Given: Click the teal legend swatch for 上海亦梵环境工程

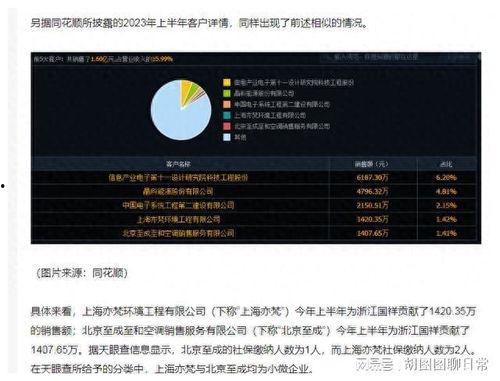Looking at the screenshot, I should [x=227, y=115].
